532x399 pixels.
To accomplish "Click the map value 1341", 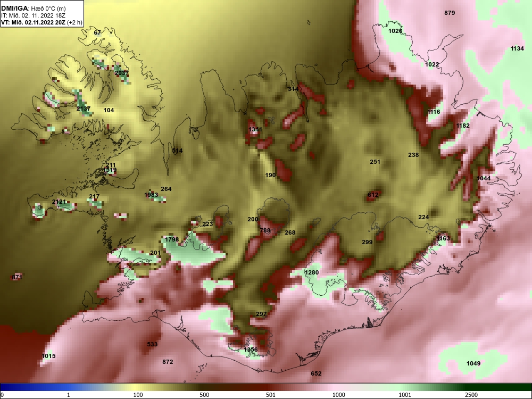I will tap(255, 129).
